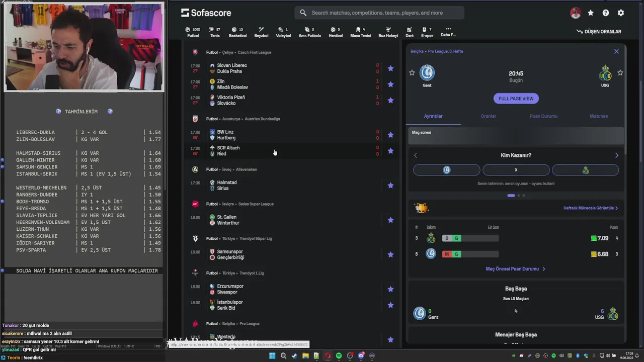Click the Sofascore logo
The height and width of the screenshot is (362, 644).
coord(206,13)
